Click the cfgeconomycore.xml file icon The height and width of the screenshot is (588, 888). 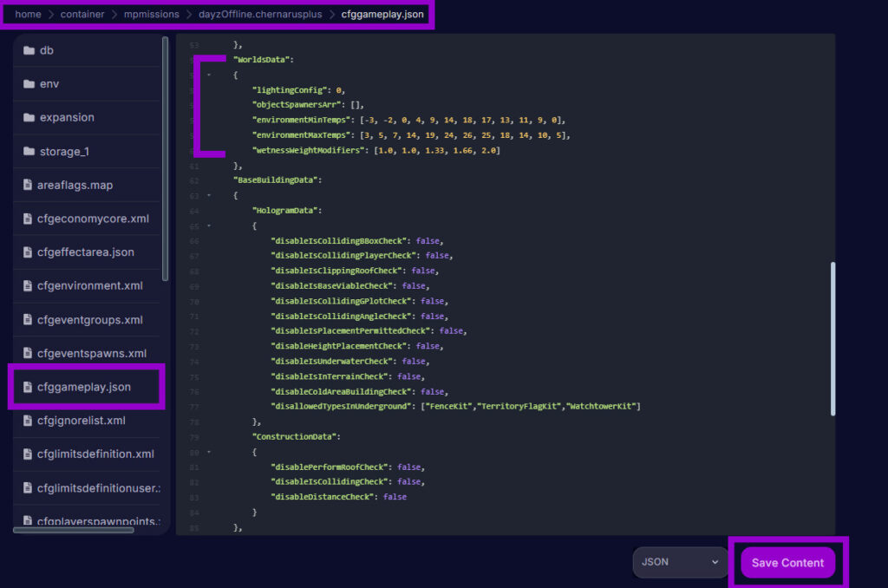coord(29,219)
